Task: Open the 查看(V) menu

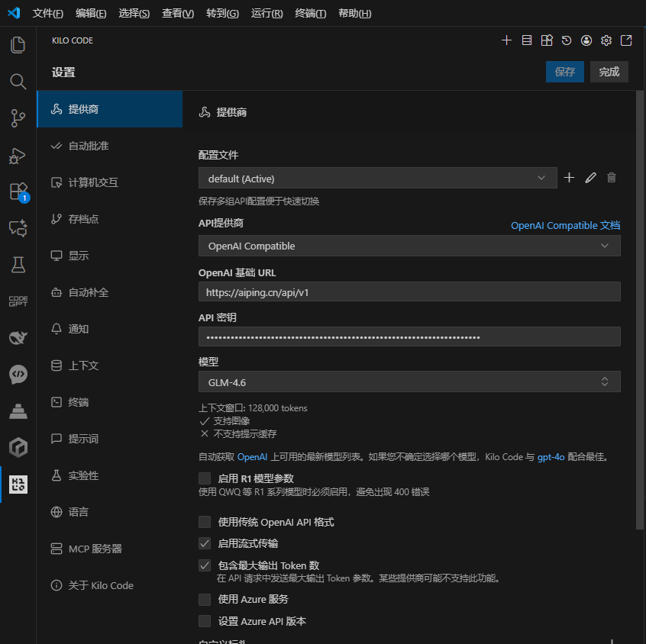Action: 178,13
